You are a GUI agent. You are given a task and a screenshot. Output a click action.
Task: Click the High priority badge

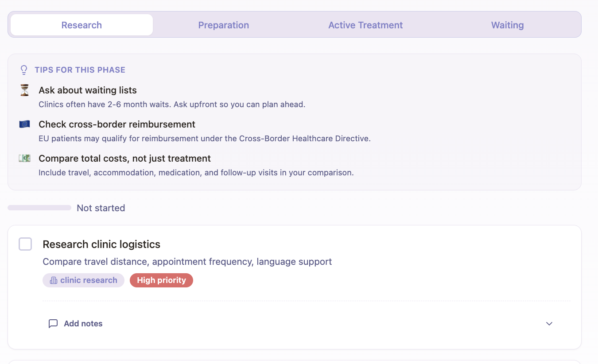coord(161,280)
